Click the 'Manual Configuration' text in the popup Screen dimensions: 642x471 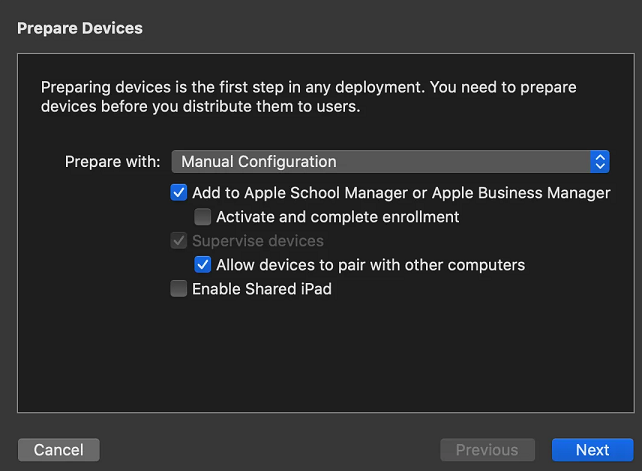(259, 162)
